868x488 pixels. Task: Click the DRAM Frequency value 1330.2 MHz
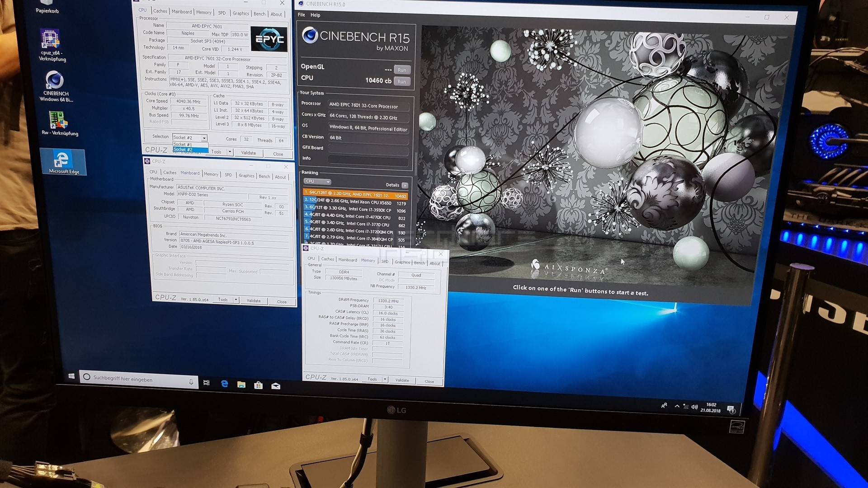click(x=388, y=301)
